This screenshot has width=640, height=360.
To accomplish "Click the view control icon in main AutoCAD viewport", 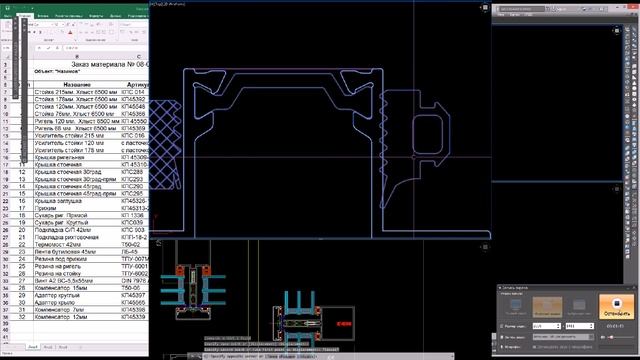I will [485, 7].
